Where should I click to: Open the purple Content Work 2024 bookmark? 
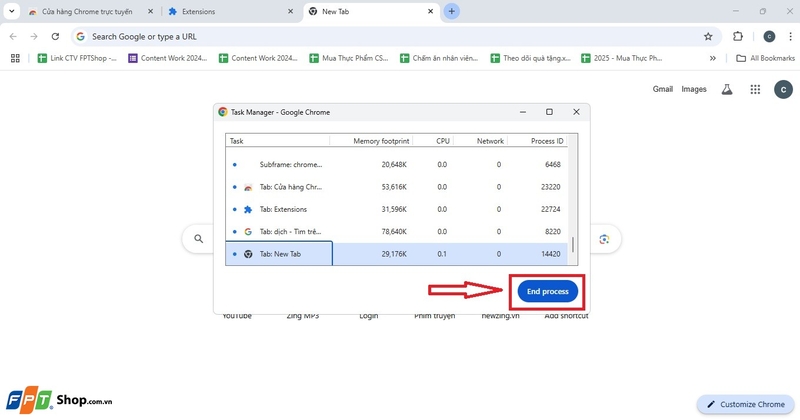[x=168, y=58]
